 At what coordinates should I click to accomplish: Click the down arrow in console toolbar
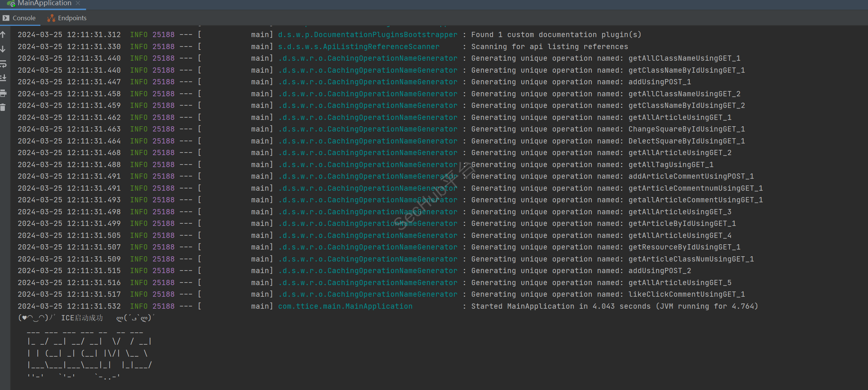[3, 49]
